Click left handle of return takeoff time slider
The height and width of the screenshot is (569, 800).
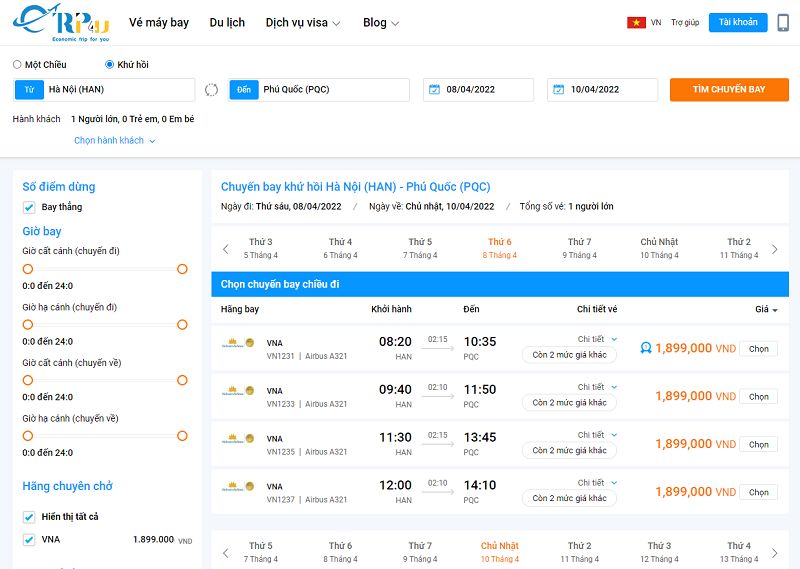coord(28,380)
